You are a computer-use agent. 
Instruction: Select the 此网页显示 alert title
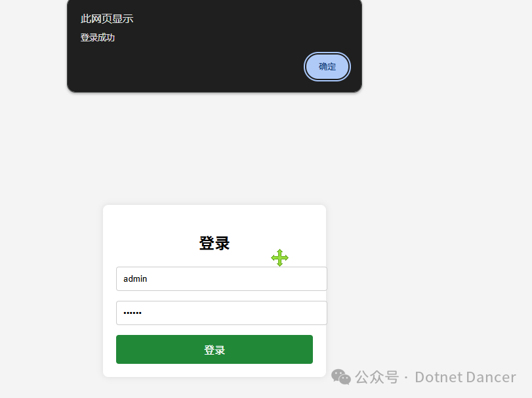[107, 18]
